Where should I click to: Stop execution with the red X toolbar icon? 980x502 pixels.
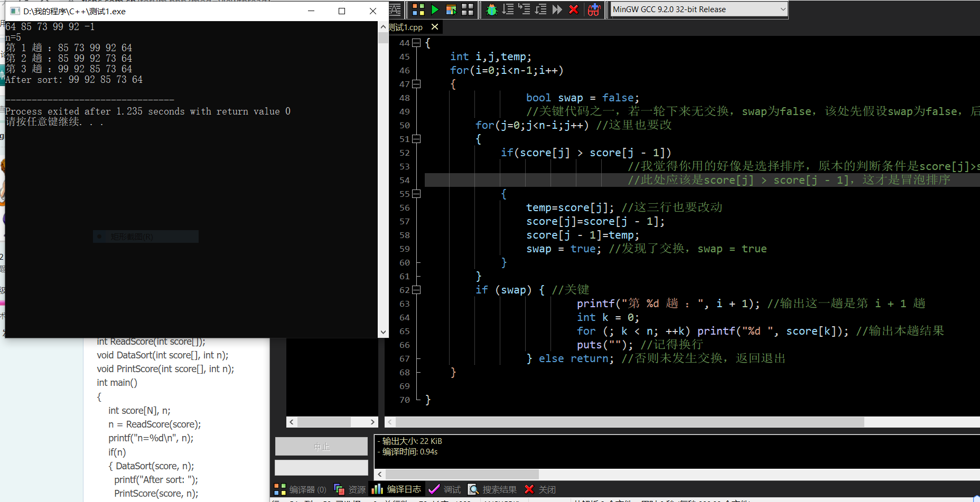574,10
